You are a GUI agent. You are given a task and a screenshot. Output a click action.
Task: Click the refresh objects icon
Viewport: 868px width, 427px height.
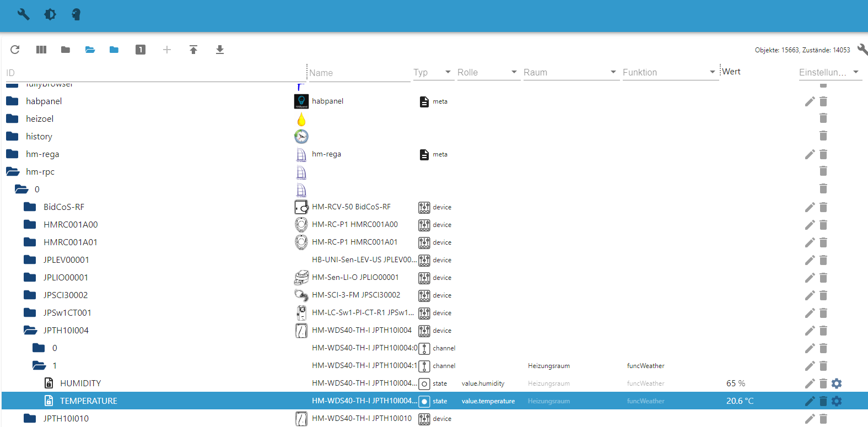tap(15, 50)
